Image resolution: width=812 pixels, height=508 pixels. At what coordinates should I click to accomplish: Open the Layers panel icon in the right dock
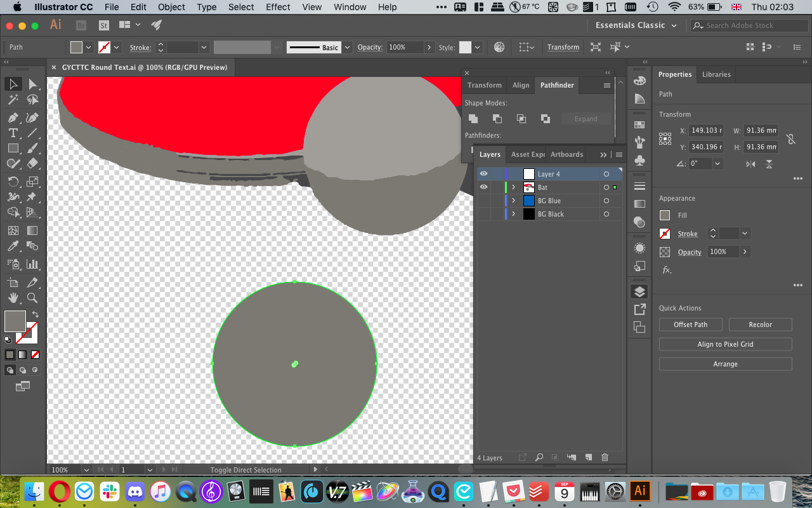(639, 291)
